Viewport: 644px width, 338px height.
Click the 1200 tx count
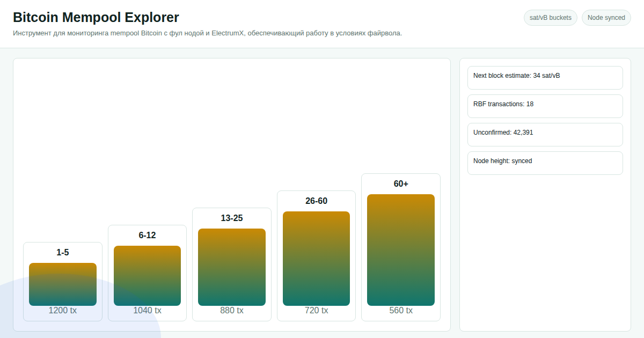click(x=63, y=311)
